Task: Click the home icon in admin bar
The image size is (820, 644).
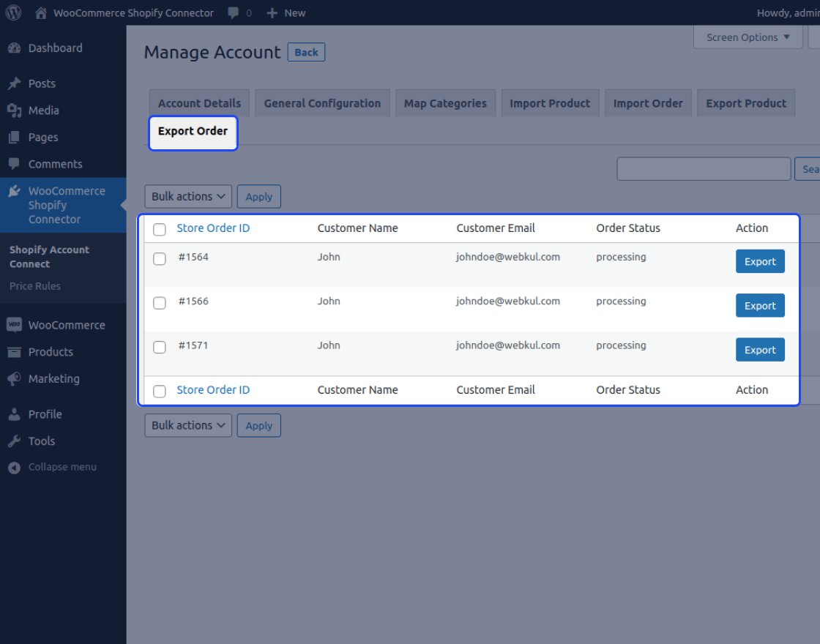Action: (41, 13)
